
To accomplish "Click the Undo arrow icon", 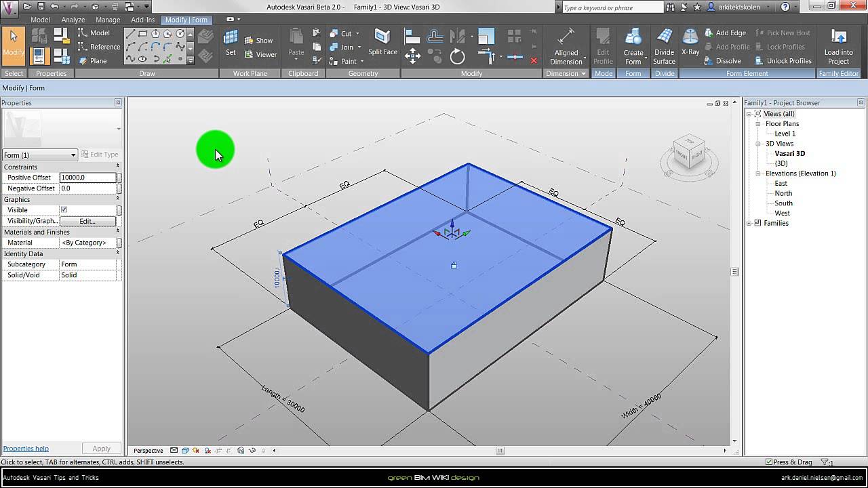I will click(x=55, y=7).
